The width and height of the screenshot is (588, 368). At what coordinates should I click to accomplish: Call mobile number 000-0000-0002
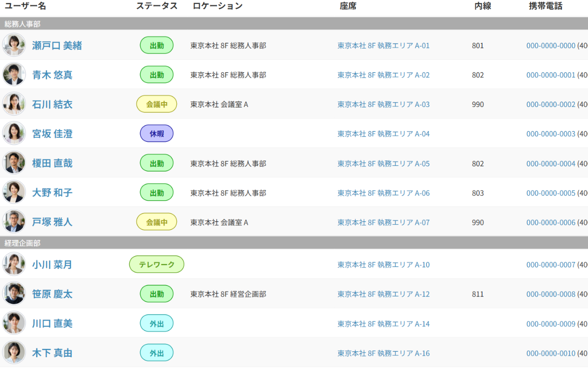click(x=551, y=105)
